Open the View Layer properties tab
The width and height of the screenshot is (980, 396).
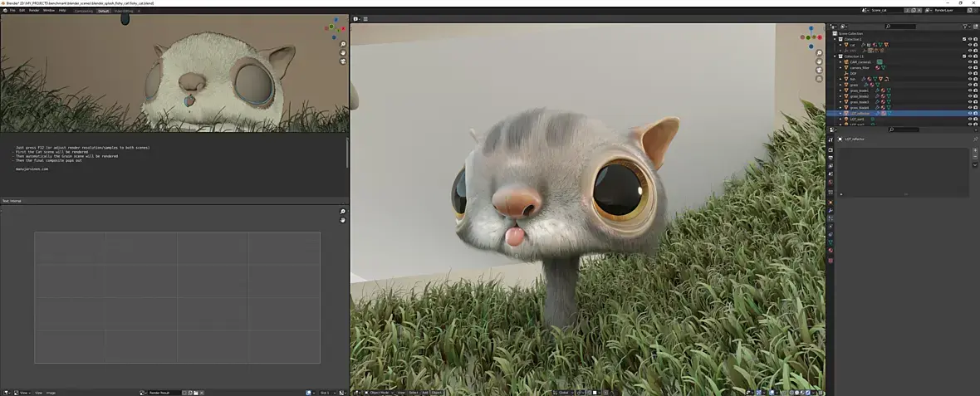[831, 165]
